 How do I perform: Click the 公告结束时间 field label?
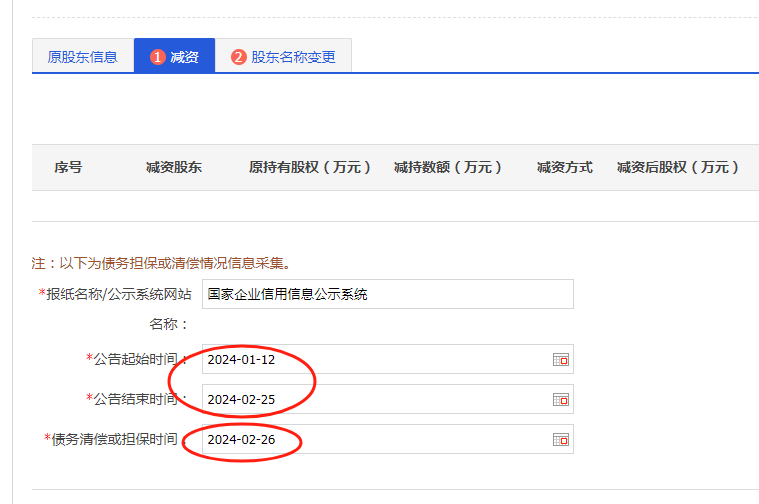click(138, 399)
